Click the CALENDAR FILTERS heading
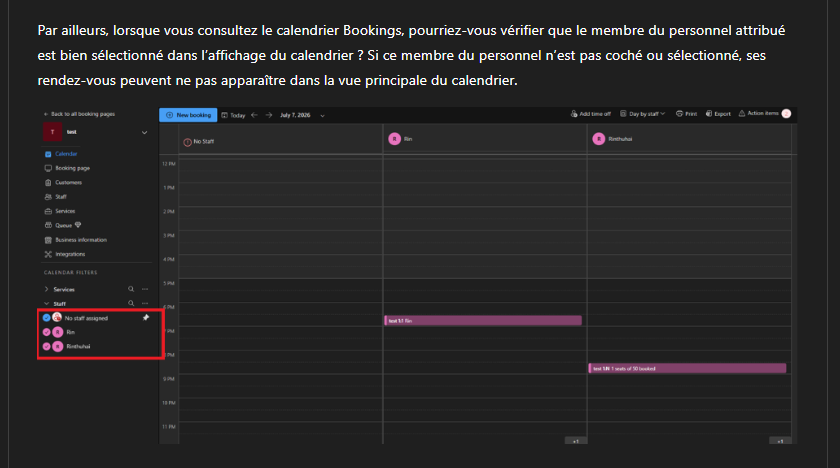Viewport: 840px width, 468px height. tap(71, 273)
